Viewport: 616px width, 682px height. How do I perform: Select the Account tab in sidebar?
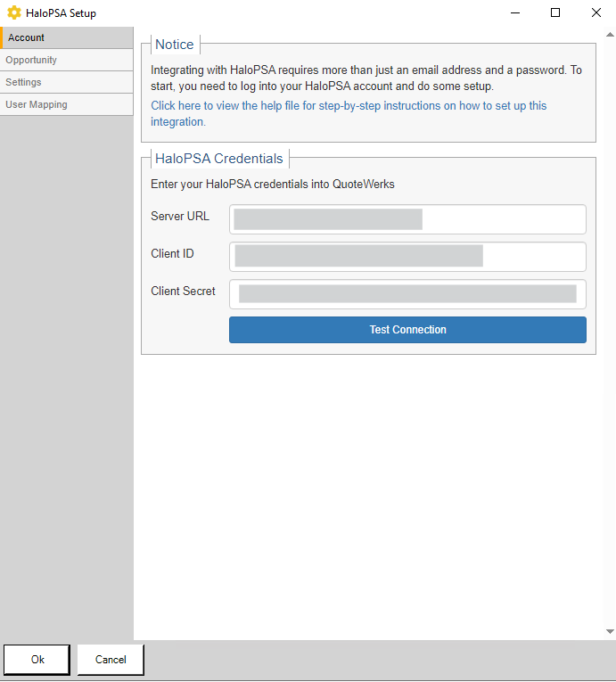pos(67,37)
